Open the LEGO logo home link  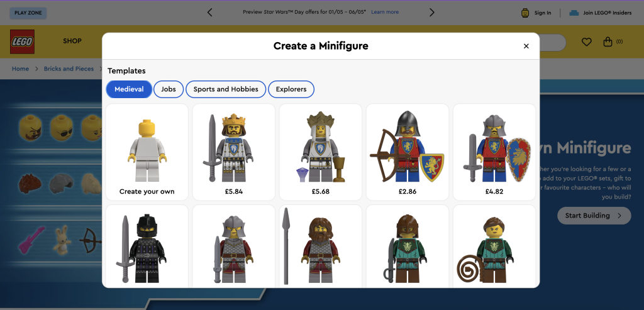22,42
